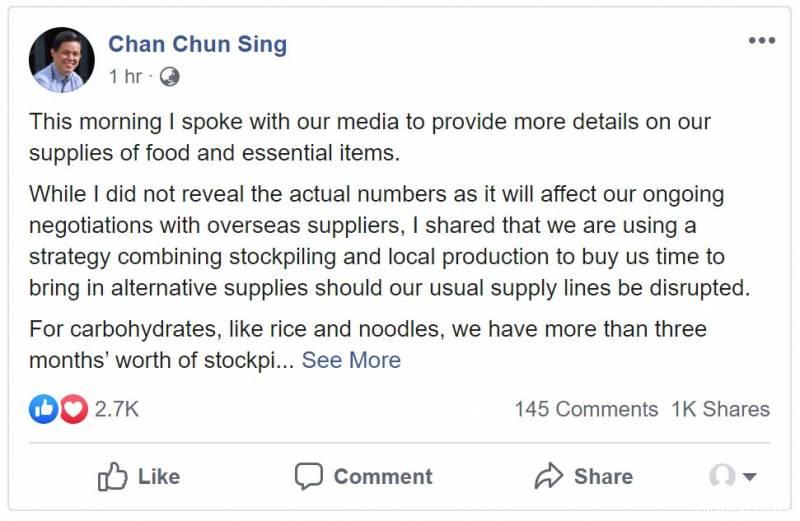
Task: Open the "1 hr" timestamp link
Action: [126, 76]
